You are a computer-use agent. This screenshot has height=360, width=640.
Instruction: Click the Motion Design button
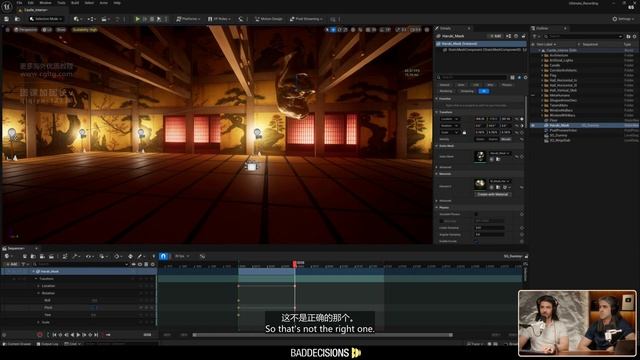(268, 19)
